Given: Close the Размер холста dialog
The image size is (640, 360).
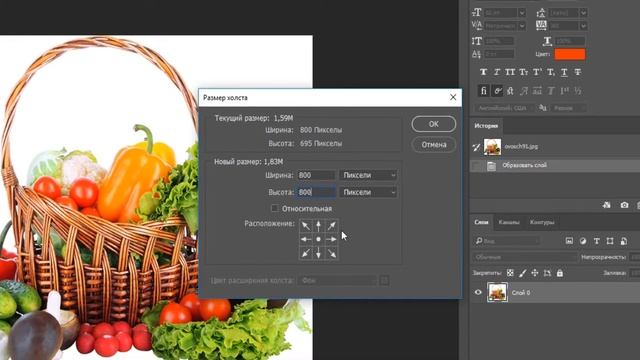Looking at the screenshot, I should click(453, 97).
